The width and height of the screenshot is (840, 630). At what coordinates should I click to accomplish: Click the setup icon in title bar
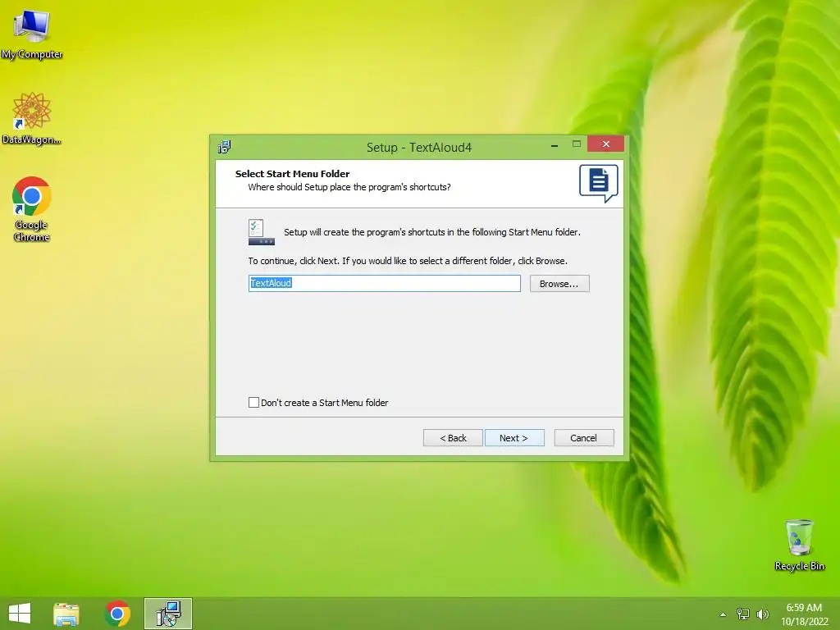click(x=225, y=147)
